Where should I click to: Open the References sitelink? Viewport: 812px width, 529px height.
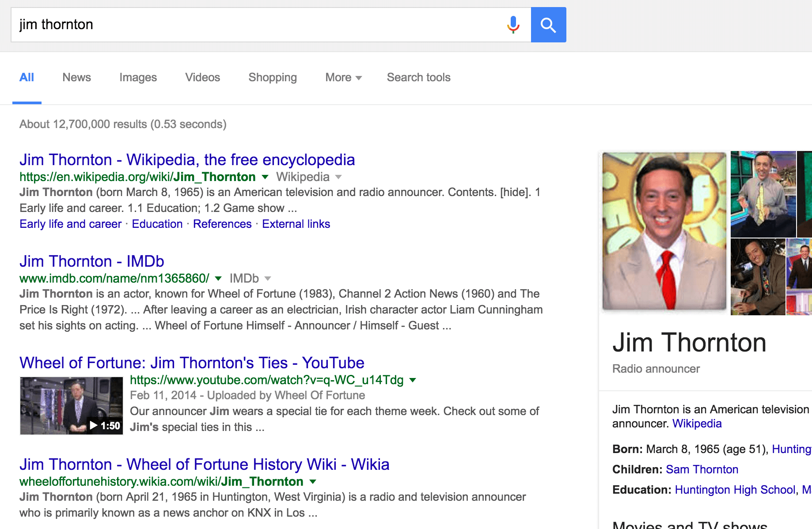[222, 224]
